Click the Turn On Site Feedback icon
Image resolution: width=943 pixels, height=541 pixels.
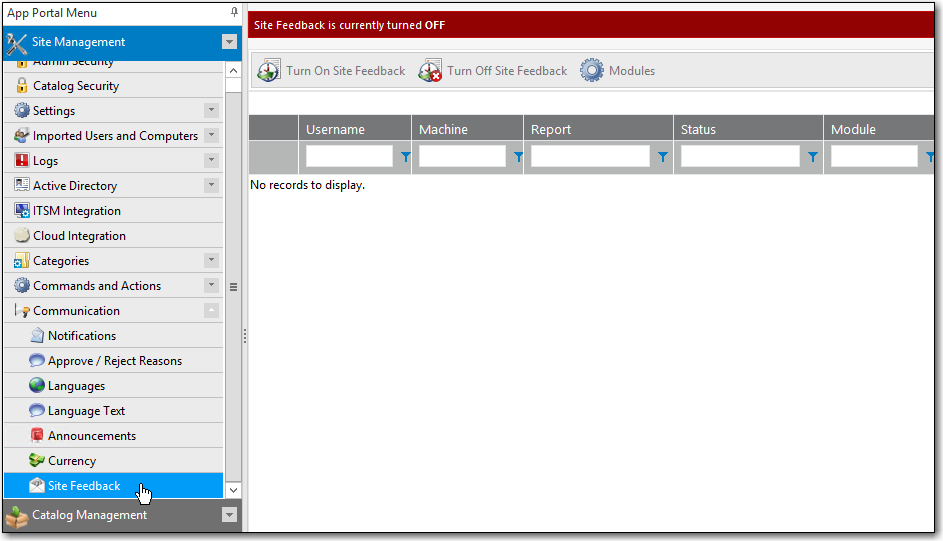coord(269,71)
